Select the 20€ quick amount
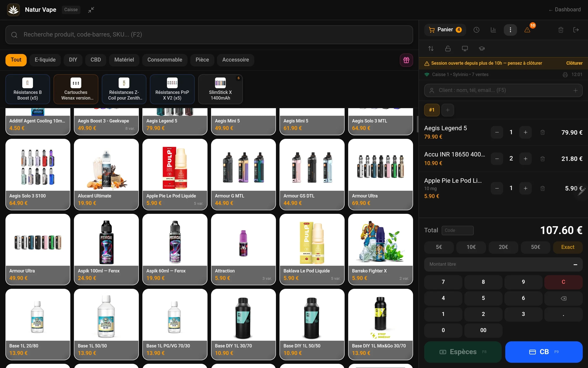The width and height of the screenshot is (588, 368). [x=503, y=247]
